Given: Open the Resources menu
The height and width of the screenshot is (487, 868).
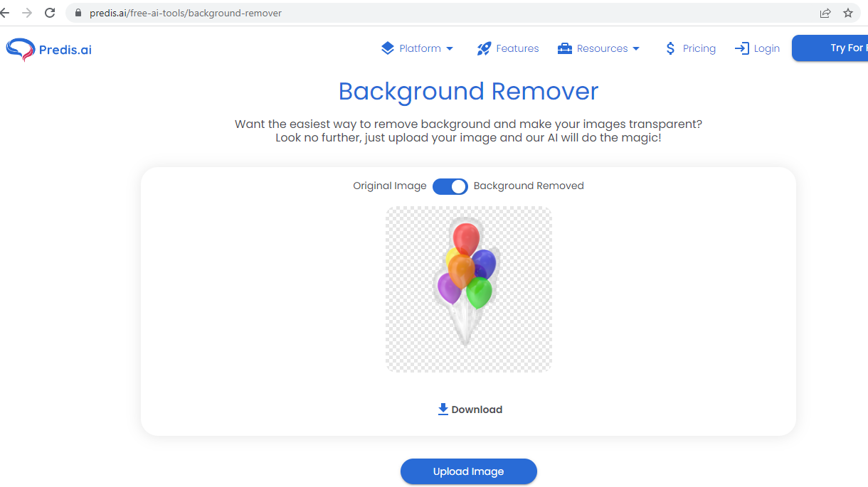Looking at the screenshot, I should tap(598, 48).
